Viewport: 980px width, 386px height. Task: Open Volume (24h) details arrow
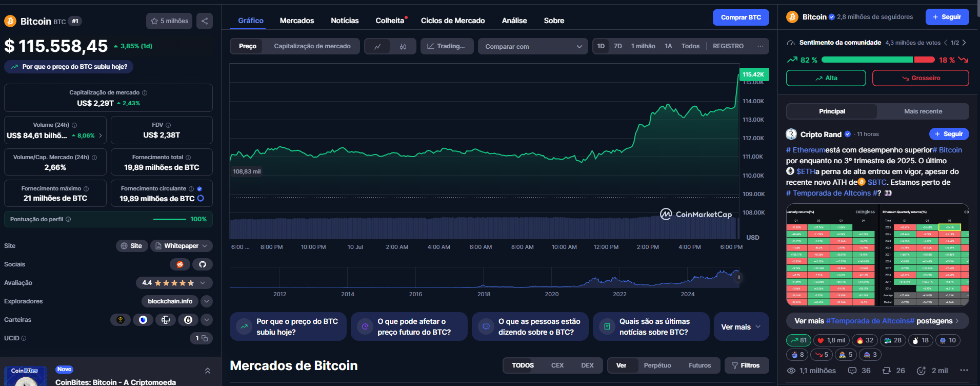tap(101, 136)
